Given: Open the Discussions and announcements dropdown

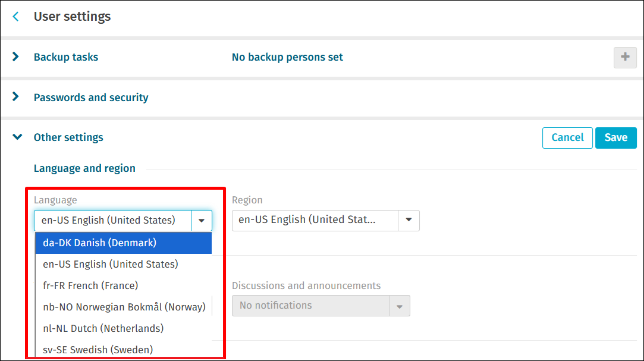Looking at the screenshot, I should pos(399,306).
